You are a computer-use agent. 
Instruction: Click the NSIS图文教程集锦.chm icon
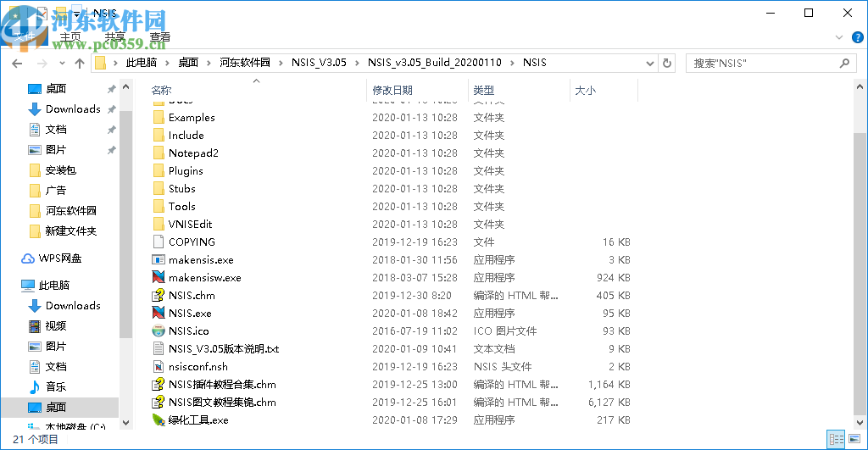pos(159,402)
